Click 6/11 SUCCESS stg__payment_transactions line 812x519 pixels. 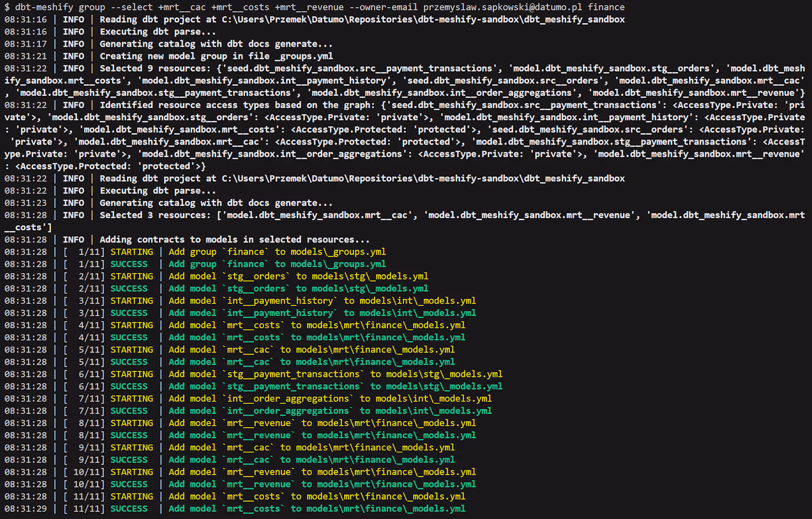click(x=254, y=386)
